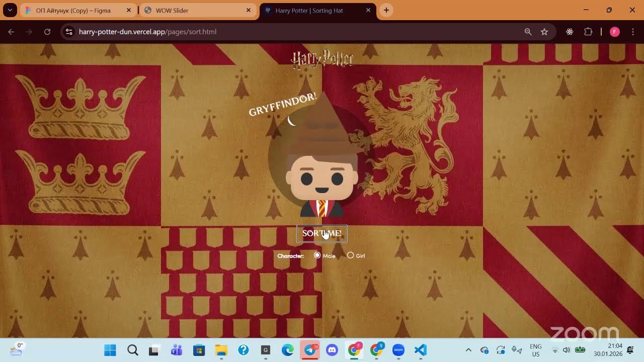This screenshot has height=362, width=644.
Task: Open the cloud sync tray icon
Action: tap(485, 350)
